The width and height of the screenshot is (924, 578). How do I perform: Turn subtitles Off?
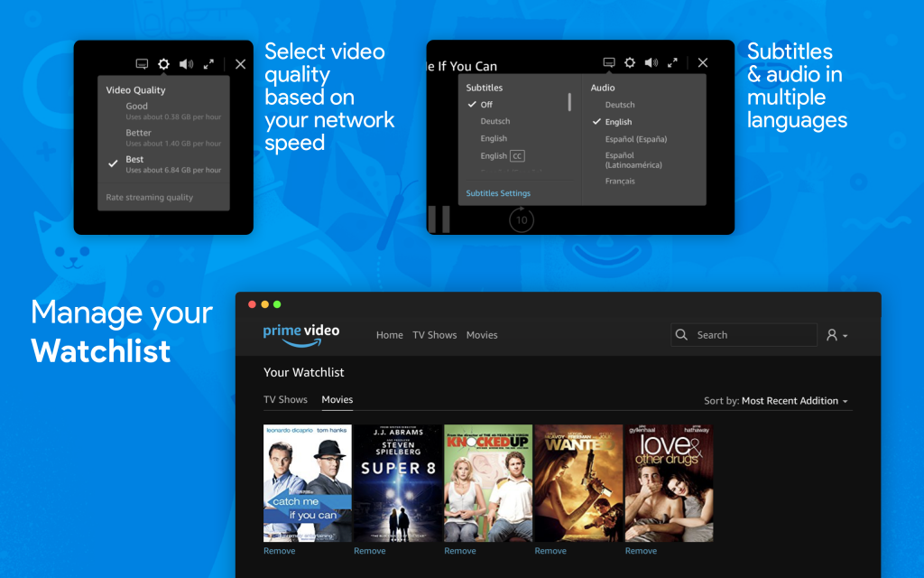coord(486,105)
